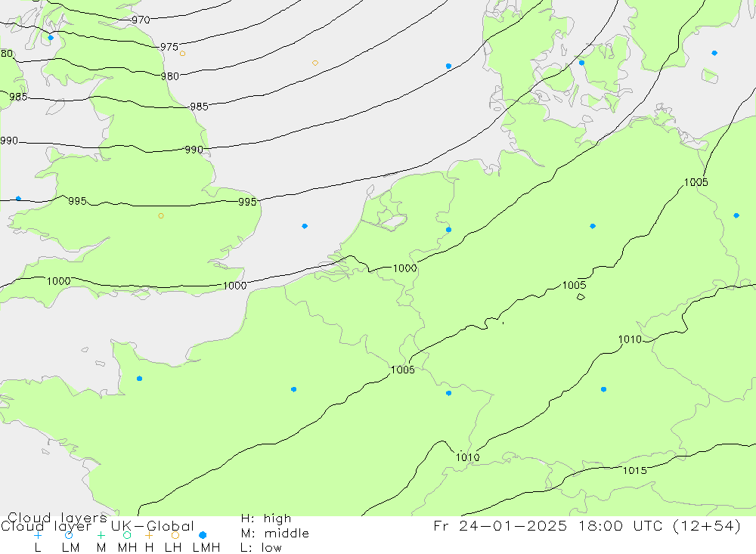Click the orange plus symbol for H clouds
The image size is (756, 554).
[149, 535]
